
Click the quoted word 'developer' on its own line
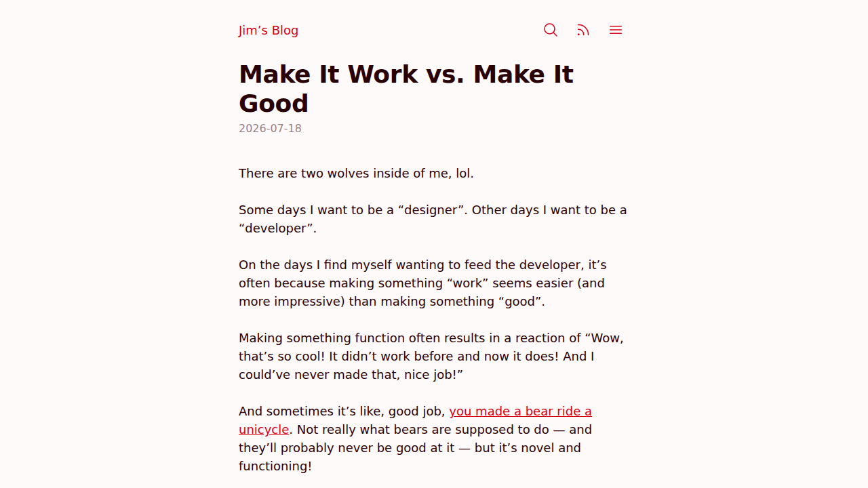click(x=276, y=228)
